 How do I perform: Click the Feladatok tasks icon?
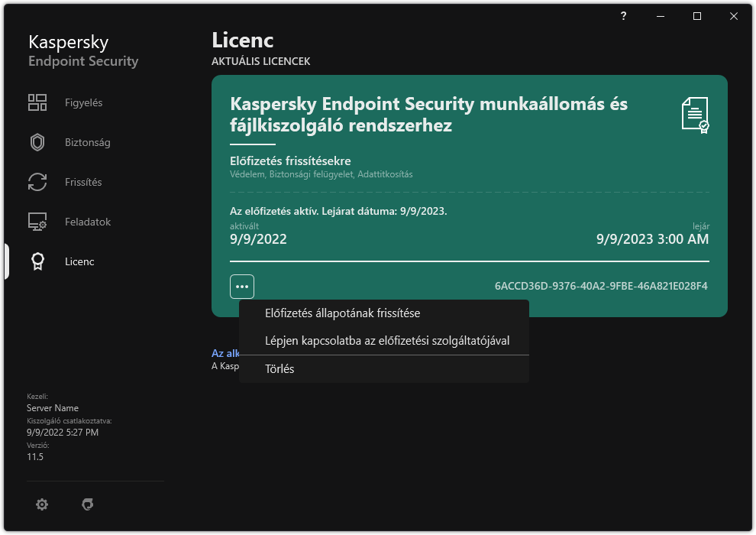pos(37,221)
